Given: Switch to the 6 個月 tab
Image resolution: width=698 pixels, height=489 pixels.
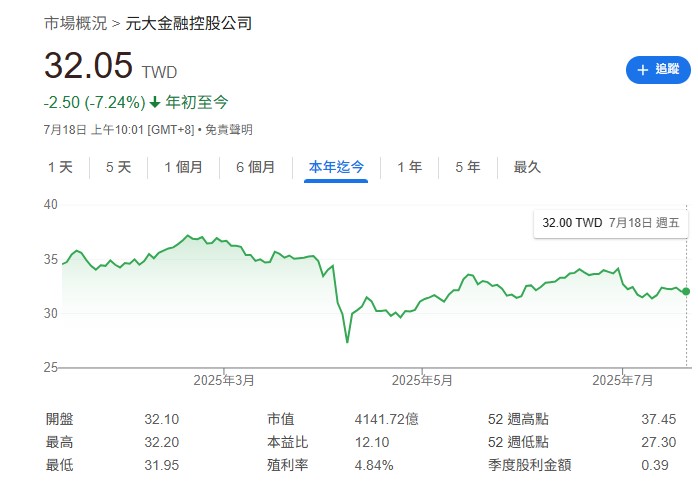Looking at the screenshot, I should tap(256, 167).
